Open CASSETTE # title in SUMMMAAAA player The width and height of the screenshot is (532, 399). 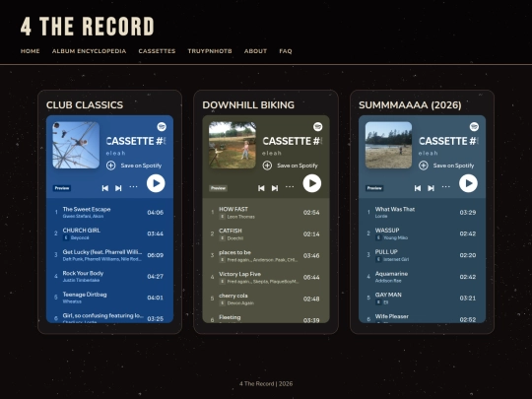448,141
